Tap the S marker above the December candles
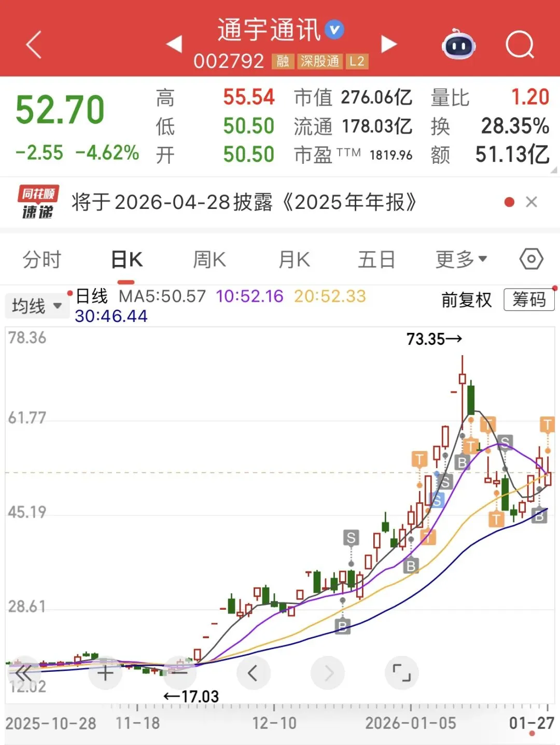This screenshot has height=745, width=560. coord(351,538)
